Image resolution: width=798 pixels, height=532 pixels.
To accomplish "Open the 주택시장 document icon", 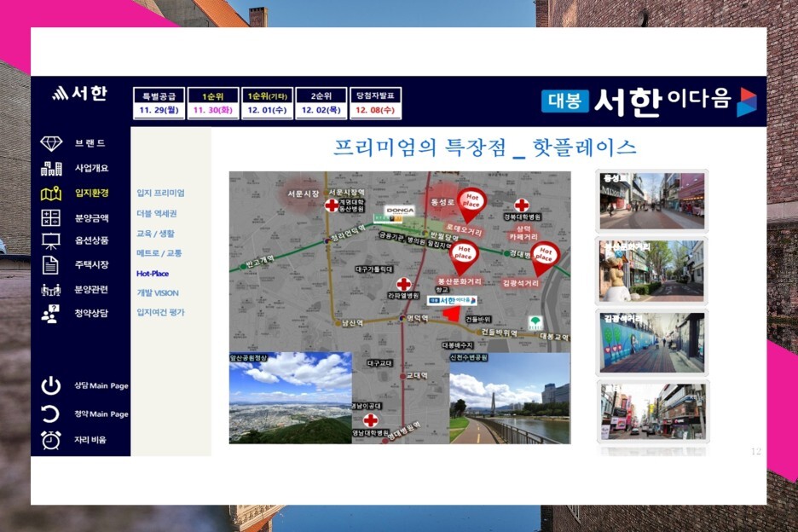I will click(x=50, y=265).
